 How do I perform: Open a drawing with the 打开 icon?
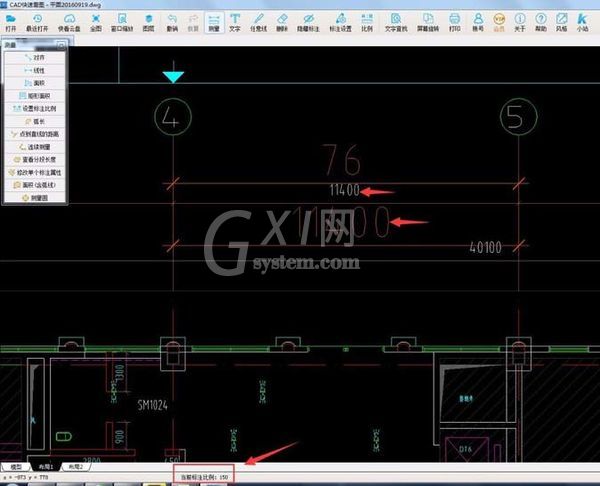[x=11, y=23]
